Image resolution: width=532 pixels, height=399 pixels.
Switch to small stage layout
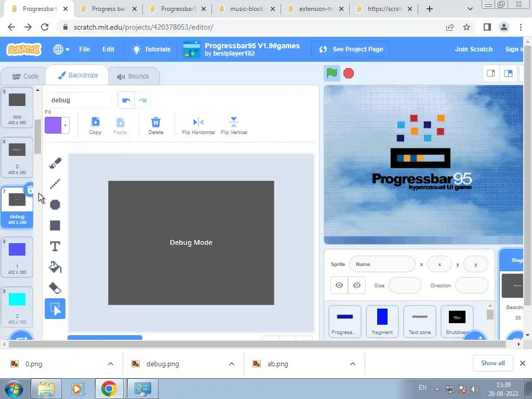click(491, 73)
